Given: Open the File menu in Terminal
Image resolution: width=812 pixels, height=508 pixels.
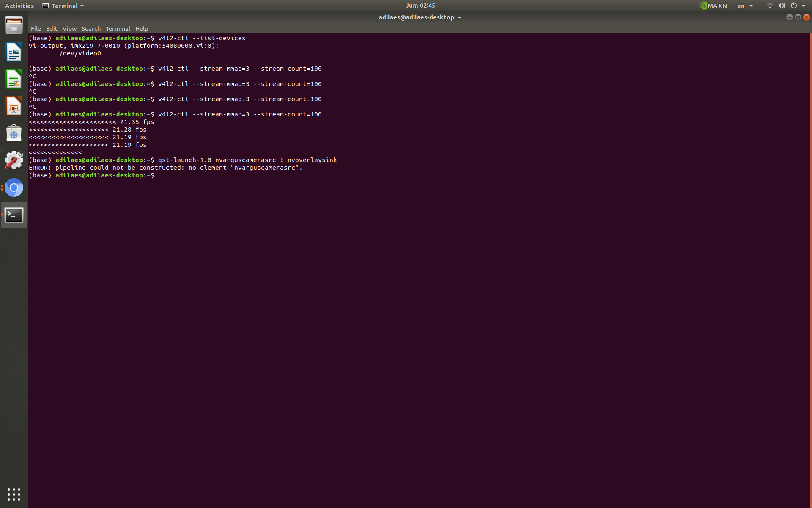Looking at the screenshot, I should point(36,28).
